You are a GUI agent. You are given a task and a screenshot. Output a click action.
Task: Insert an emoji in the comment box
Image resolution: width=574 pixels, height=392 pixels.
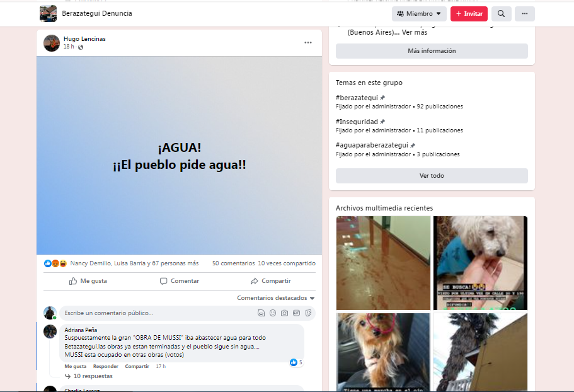coord(273,313)
